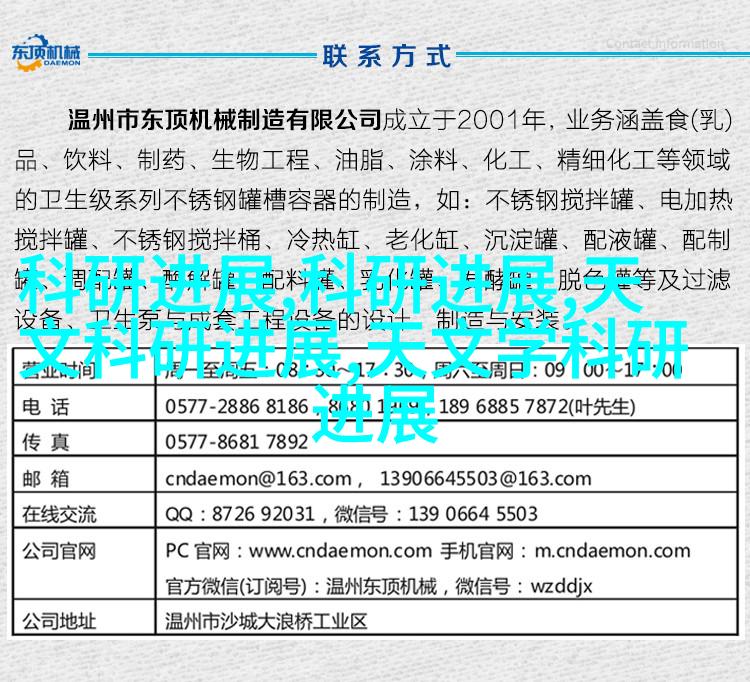Select the 邮箱 row label
The width and height of the screenshot is (750, 682).
(x=46, y=479)
